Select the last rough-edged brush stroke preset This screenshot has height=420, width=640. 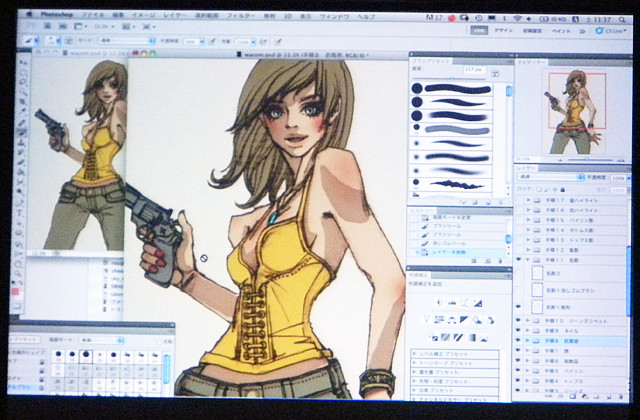[451, 184]
